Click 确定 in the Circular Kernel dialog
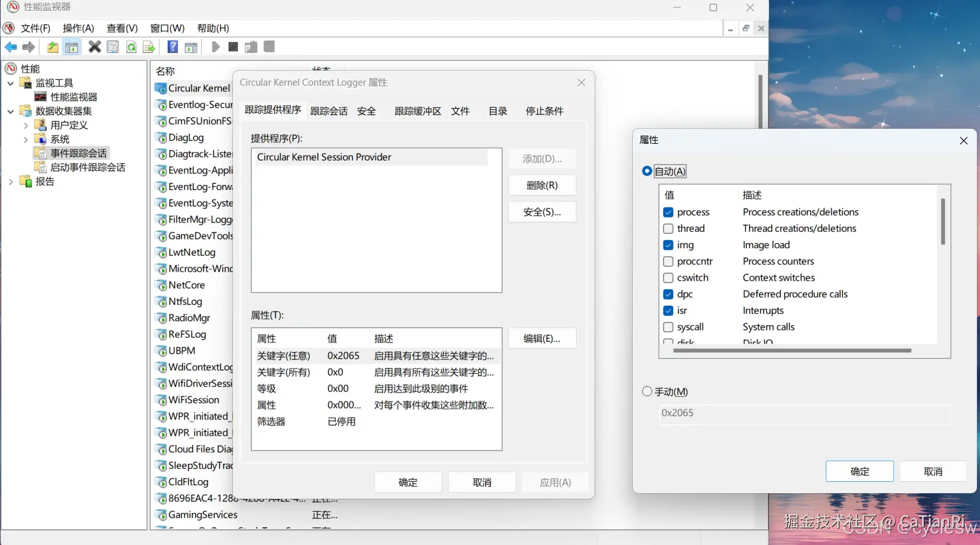 (408, 482)
